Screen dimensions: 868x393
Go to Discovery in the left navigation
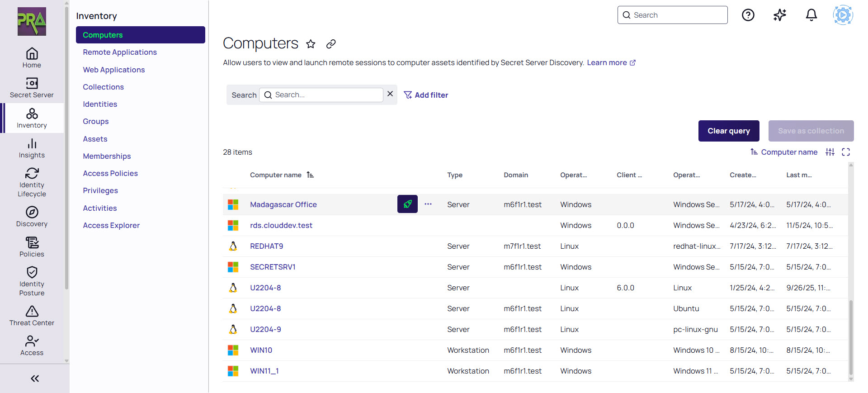[x=32, y=217]
